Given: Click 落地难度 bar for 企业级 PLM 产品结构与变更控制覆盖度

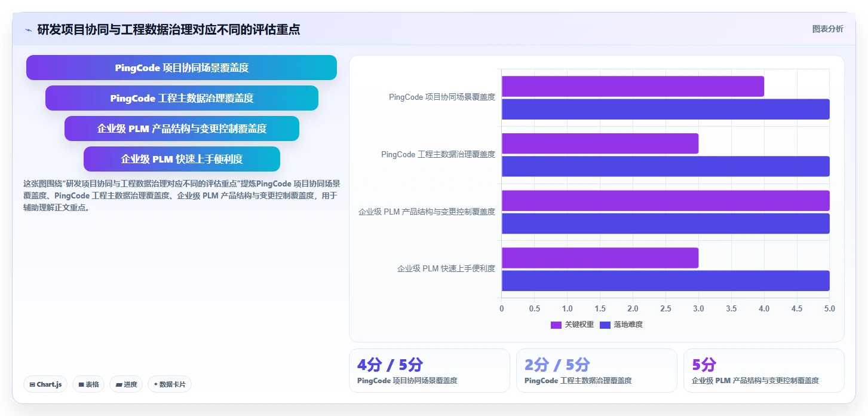Looking at the screenshot, I should click(665, 224).
